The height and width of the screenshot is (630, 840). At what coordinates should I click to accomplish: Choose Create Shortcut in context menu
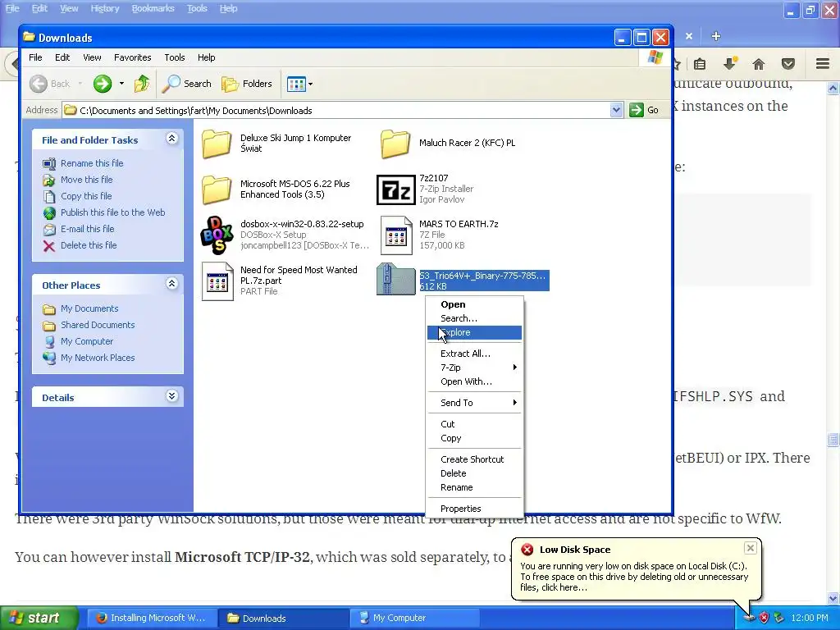pos(474,459)
